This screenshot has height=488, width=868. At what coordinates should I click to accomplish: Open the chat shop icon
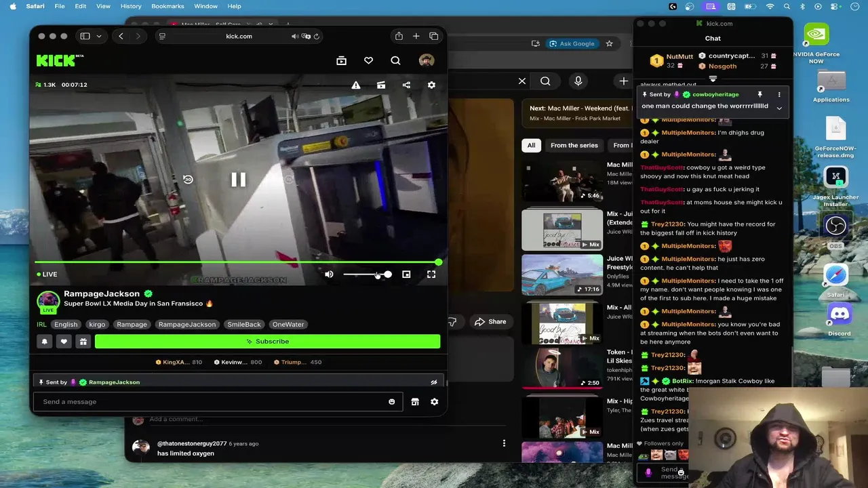415,402
